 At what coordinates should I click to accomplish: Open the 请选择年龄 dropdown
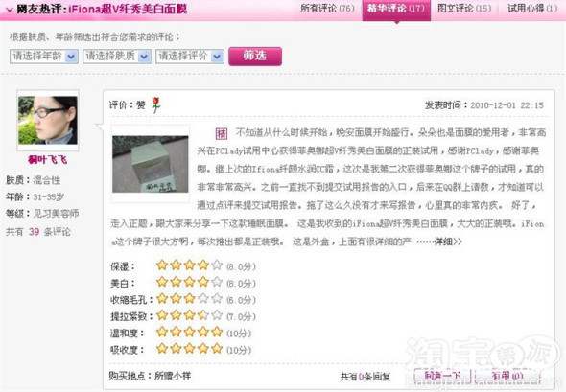click(44, 57)
